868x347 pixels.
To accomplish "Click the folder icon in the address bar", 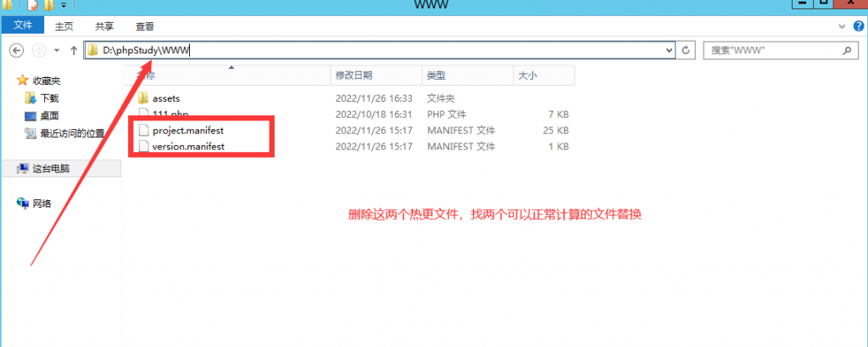I will click(92, 50).
